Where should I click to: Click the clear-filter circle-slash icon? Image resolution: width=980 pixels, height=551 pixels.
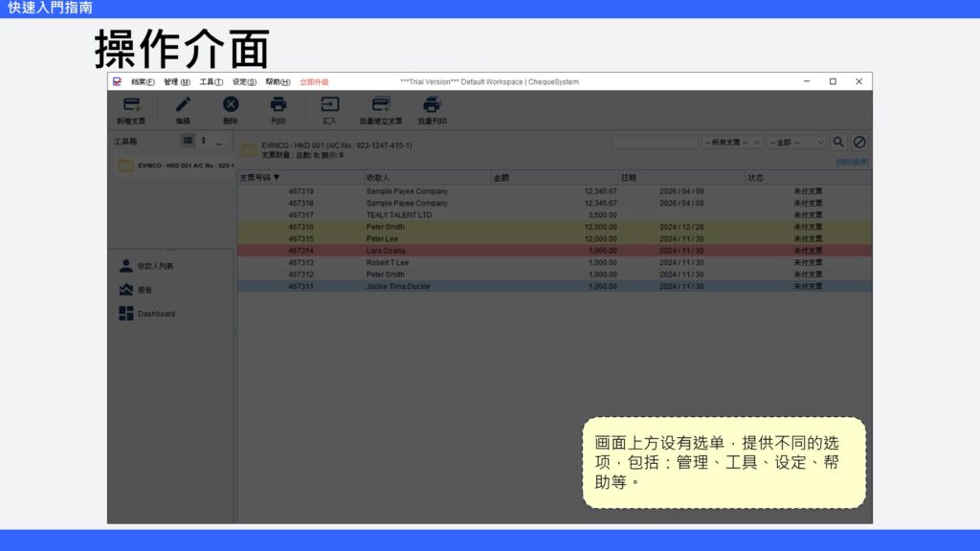pos(859,143)
